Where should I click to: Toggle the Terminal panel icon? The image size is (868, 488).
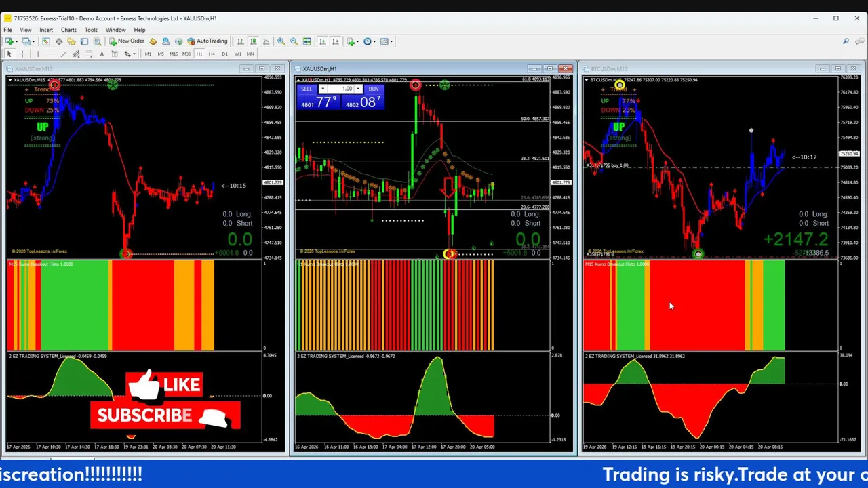[x=84, y=41]
